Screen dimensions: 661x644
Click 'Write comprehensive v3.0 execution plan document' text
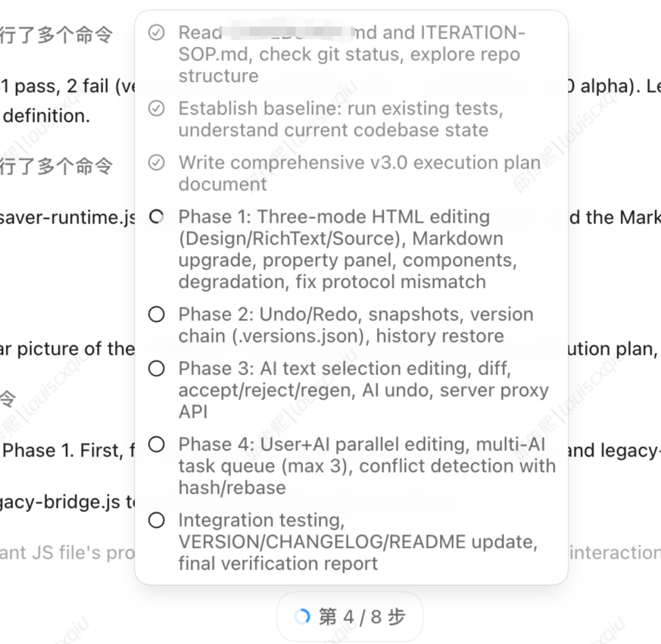pos(360,173)
